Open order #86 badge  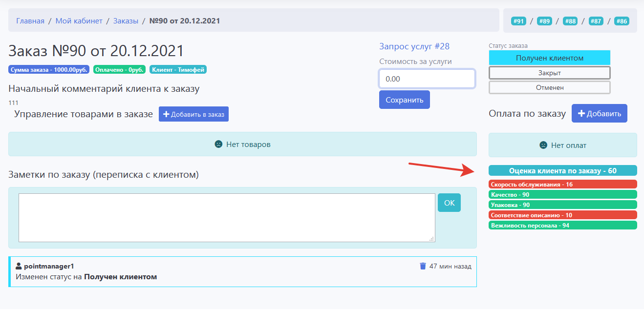pyautogui.click(x=622, y=21)
